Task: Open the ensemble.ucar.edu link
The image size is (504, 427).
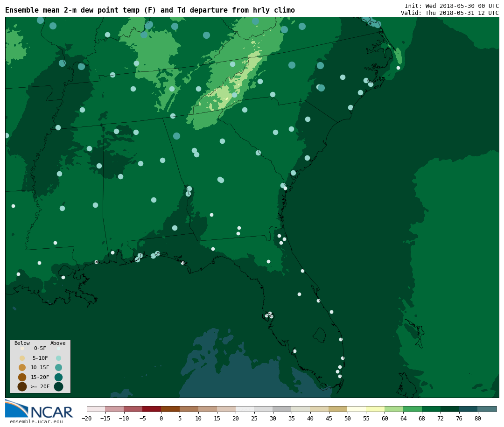Action: click(x=36, y=421)
